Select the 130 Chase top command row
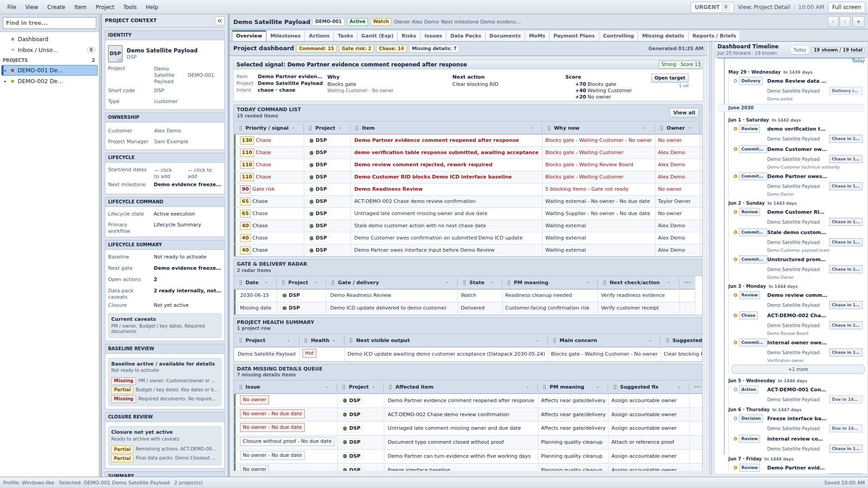 coord(468,141)
